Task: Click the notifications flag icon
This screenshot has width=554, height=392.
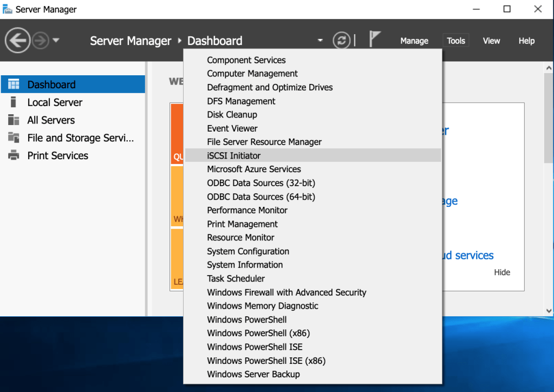Action: [375, 39]
